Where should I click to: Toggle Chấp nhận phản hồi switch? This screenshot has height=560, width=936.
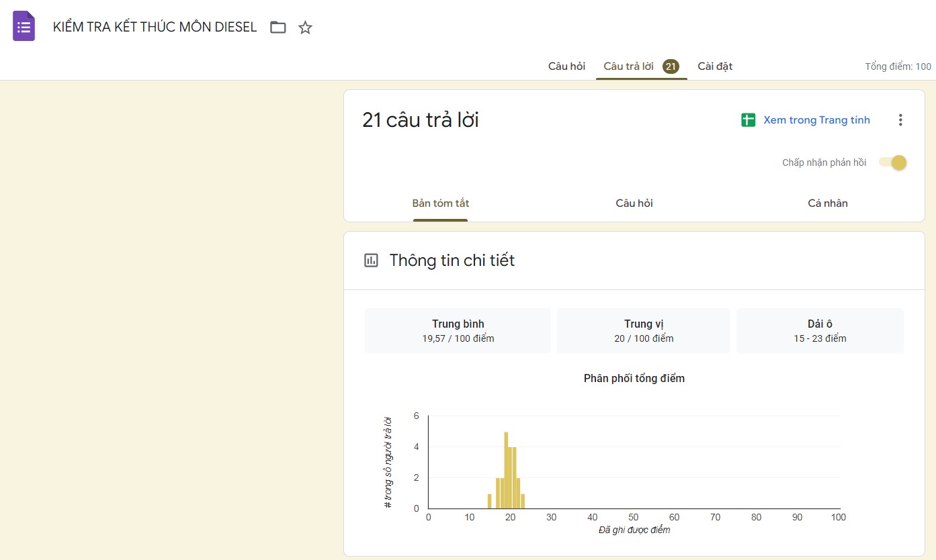893,162
